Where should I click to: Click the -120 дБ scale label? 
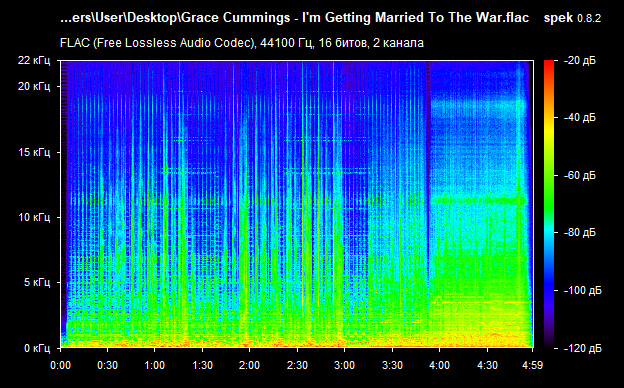point(582,348)
